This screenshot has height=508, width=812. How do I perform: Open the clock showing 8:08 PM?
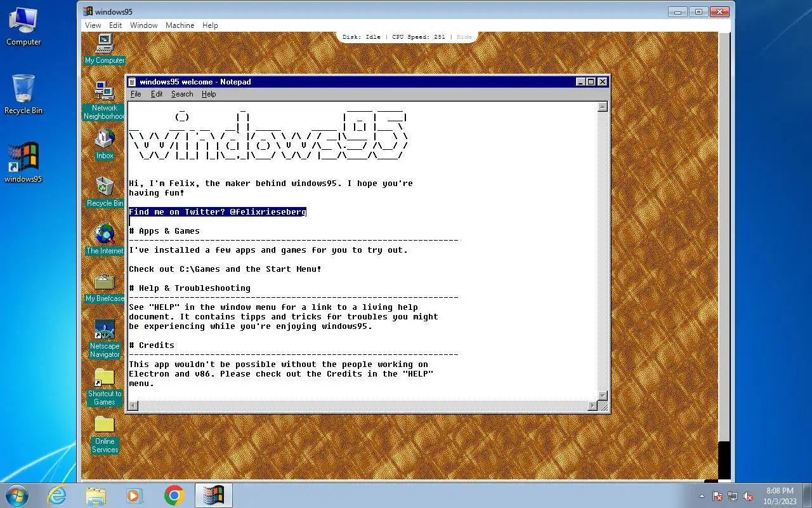pyautogui.click(x=780, y=496)
